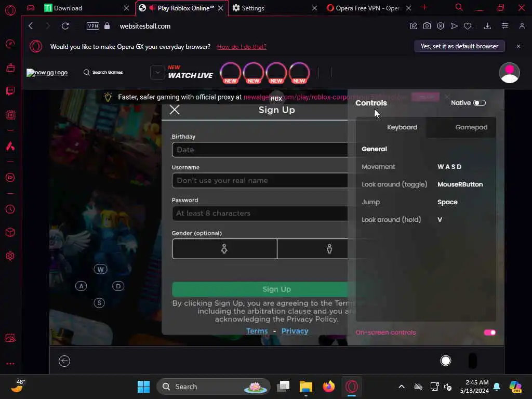Click the site security padlock icon
The width and height of the screenshot is (532, 399).
[x=107, y=26]
